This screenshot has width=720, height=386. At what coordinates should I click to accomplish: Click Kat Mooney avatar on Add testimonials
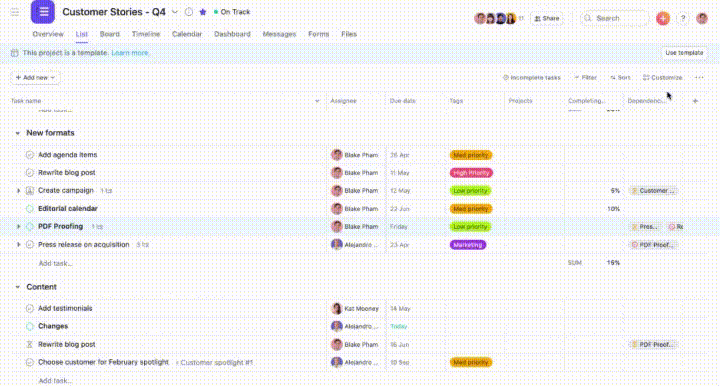[x=337, y=308]
